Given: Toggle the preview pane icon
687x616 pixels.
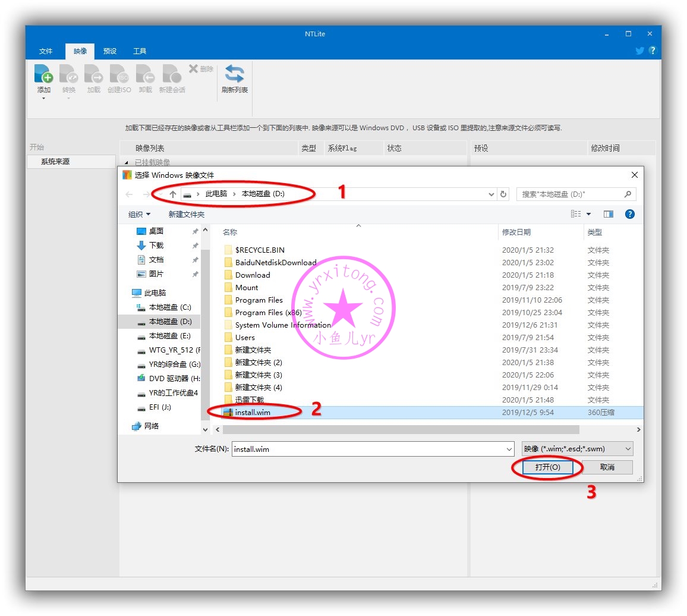Looking at the screenshot, I should click(x=608, y=214).
